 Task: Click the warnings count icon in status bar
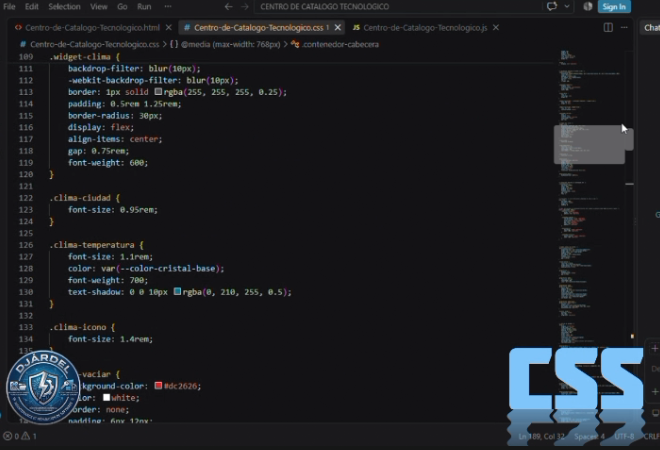click(29, 436)
